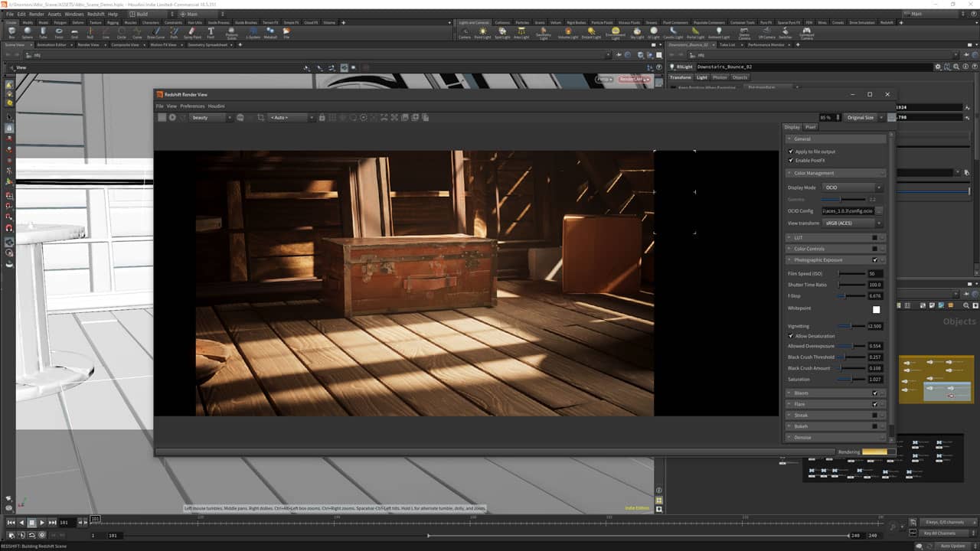Image resolution: width=980 pixels, height=551 pixels.
Task: Uncheck Apply to file output
Action: (791, 152)
